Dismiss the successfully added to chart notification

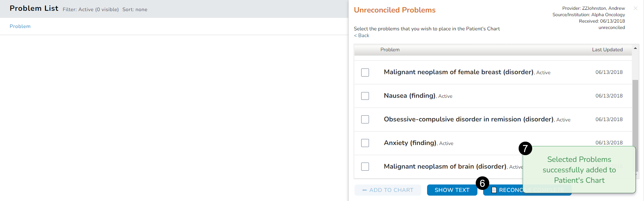[579, 170]
